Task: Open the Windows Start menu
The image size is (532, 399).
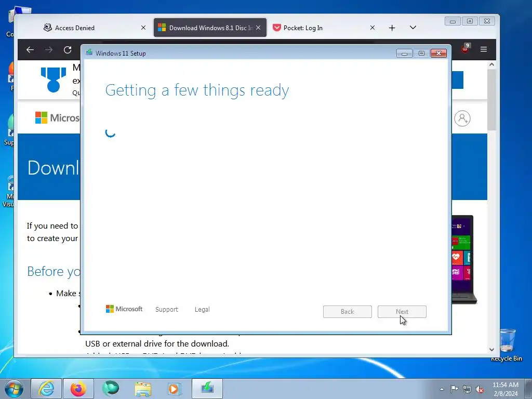Action: [14, 389]
